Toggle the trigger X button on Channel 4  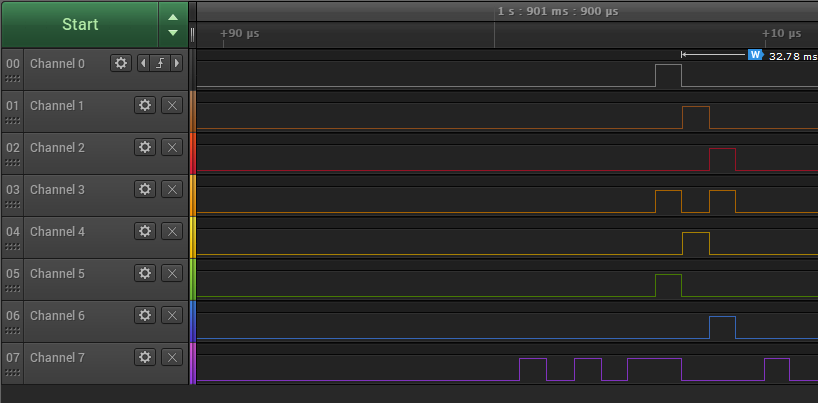point(172,231)
